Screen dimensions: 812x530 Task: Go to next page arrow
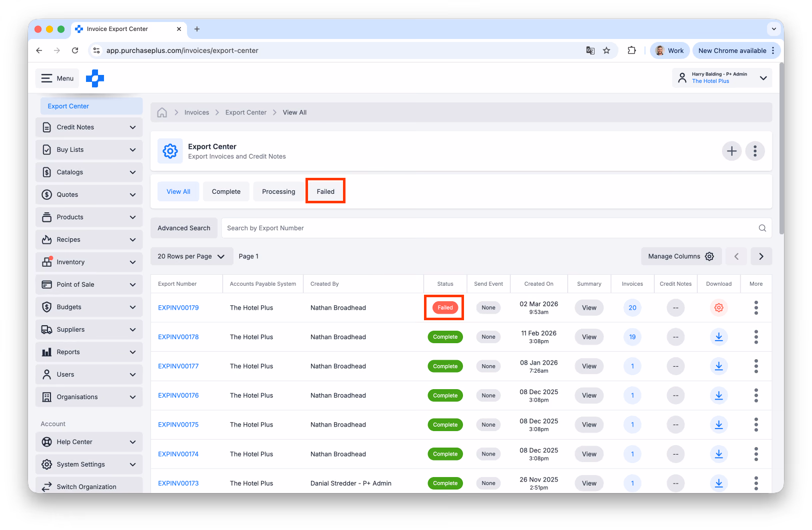point(761,256)
